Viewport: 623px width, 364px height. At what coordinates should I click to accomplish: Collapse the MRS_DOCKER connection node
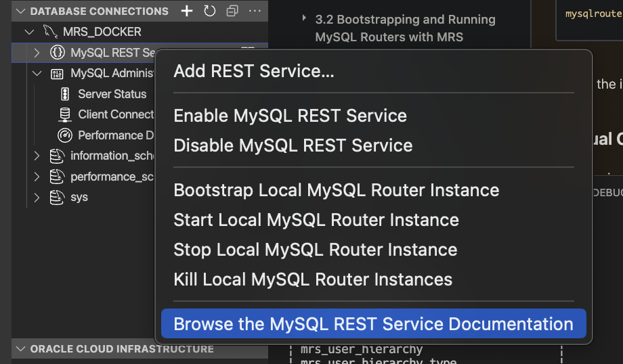click(x=28, y=32)
